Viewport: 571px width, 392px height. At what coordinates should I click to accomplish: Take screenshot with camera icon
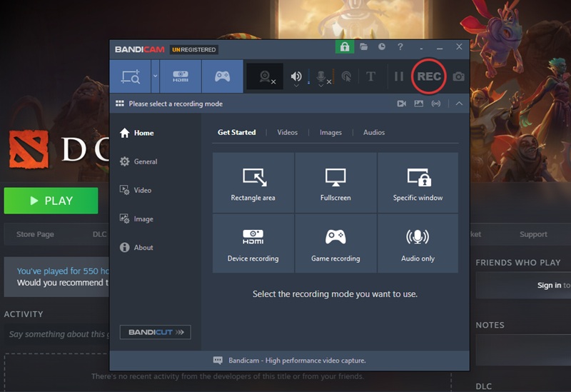458,76
